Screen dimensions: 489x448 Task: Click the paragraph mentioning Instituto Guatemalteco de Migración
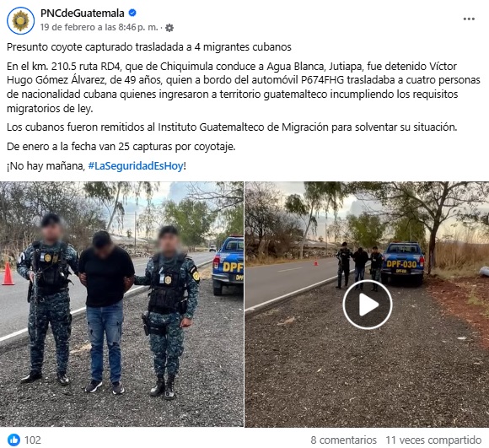tap(232, 127)
